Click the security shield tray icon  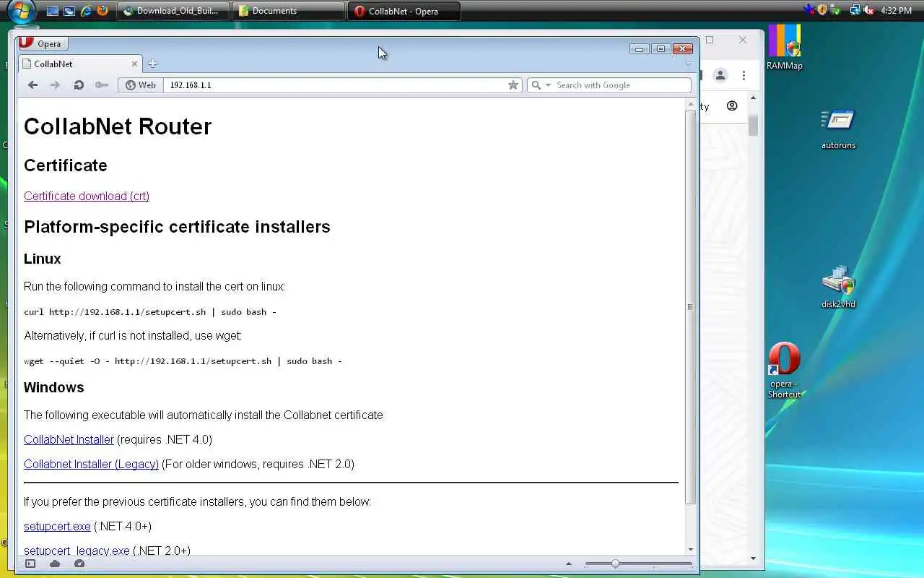tap(822, 10)
